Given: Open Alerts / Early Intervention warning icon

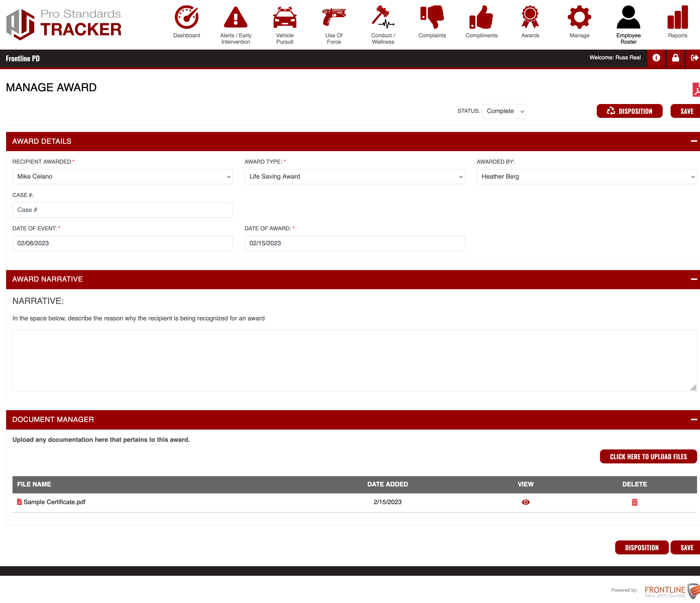Looking at the screenshot, I should point(235,18).
